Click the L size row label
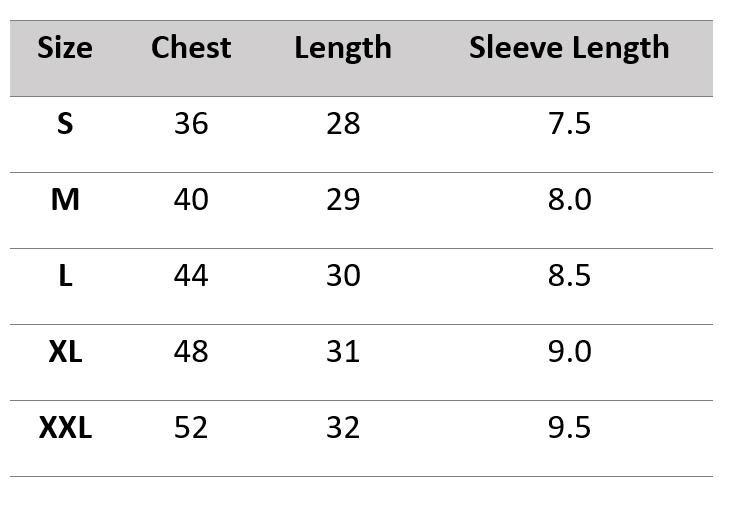This screenshot has height=527, width=734. tap(65, 276)
